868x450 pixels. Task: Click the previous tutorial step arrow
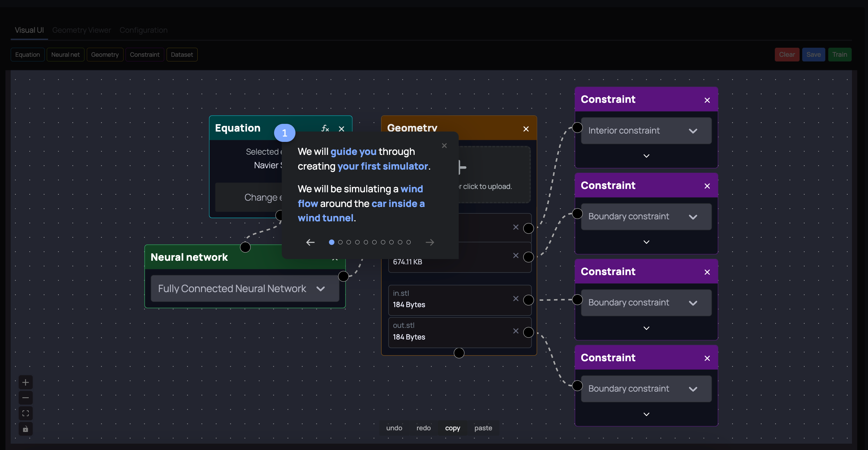coord(310,242)
